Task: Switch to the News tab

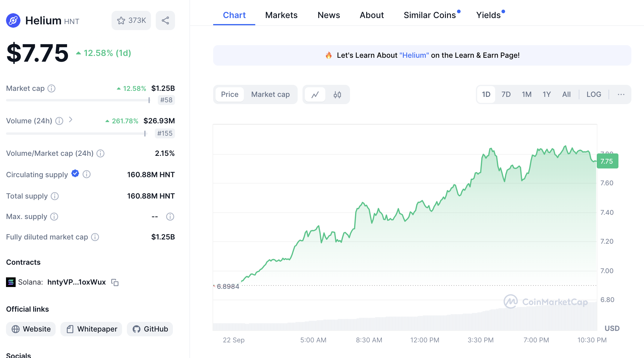Action: pyautogui.click(x=329, y=15)
